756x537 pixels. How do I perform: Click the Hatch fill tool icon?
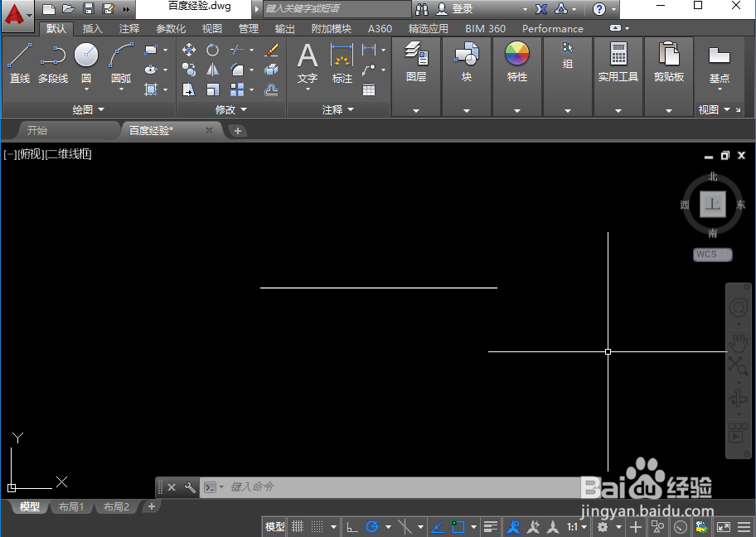click(x=151, y=89)
